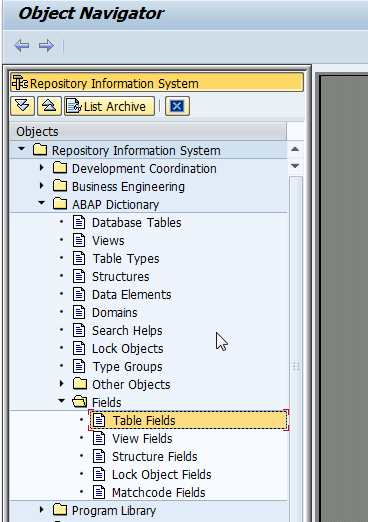Click the View Fields document icon
Screen dimensions: 368x522
[x=99, y=438]
